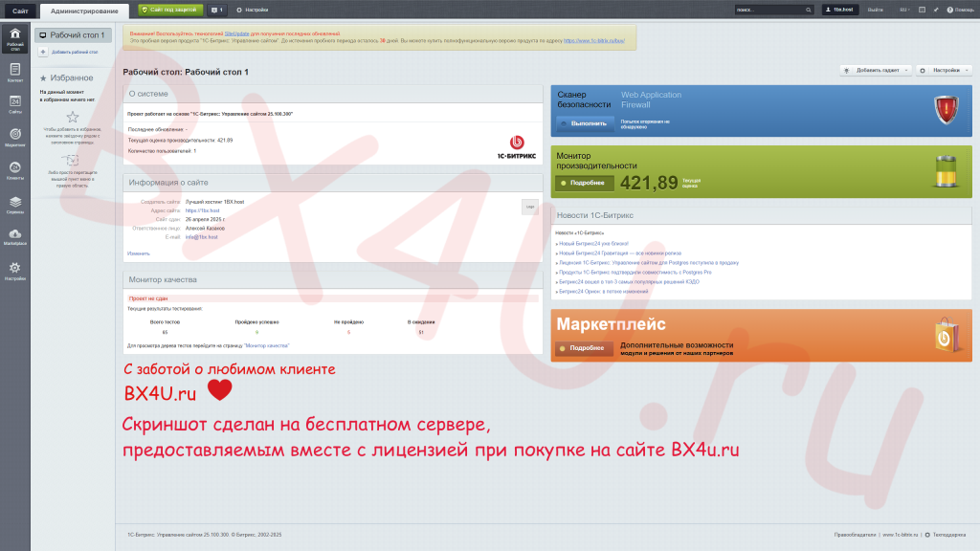This screenshot has width=980, height=551.
Task: Open the Рабочий стол sidebar section
Action: click(15, 38)
